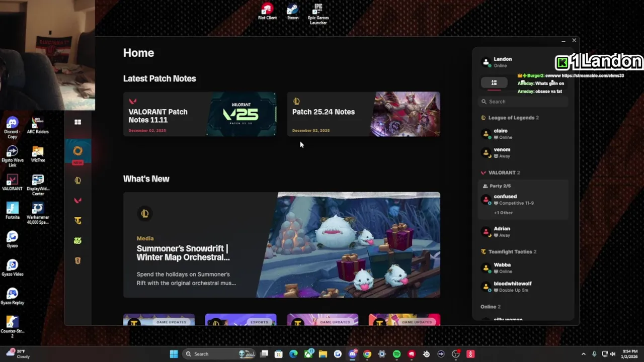Open the Riot Client desktop shortcut
Image resolution: width=644 pixels, height=362 pixels.
pyautogui.click(x=267, y=12)
